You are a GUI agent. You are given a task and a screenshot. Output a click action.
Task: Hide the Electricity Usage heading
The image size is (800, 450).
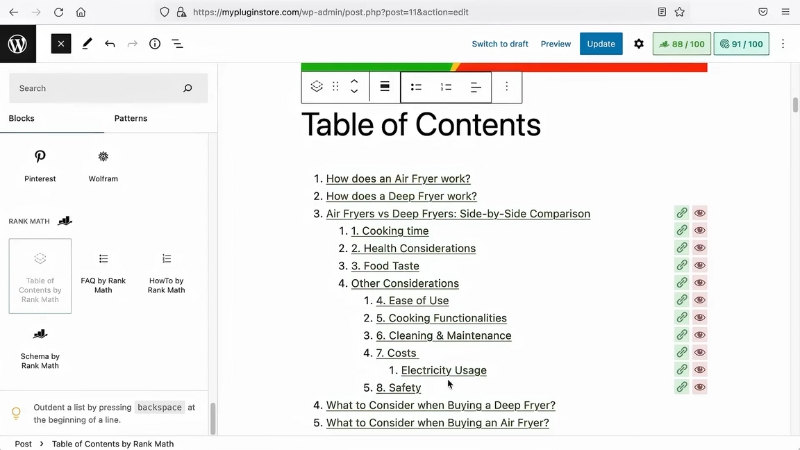(x=699, y=369)
